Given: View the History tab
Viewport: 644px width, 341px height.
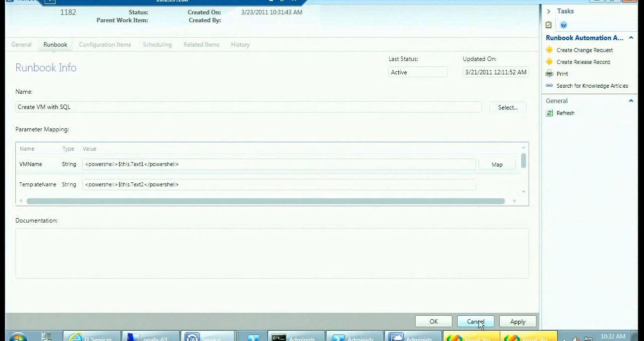Looking at the screenshot, I should (x=240, y=45).
